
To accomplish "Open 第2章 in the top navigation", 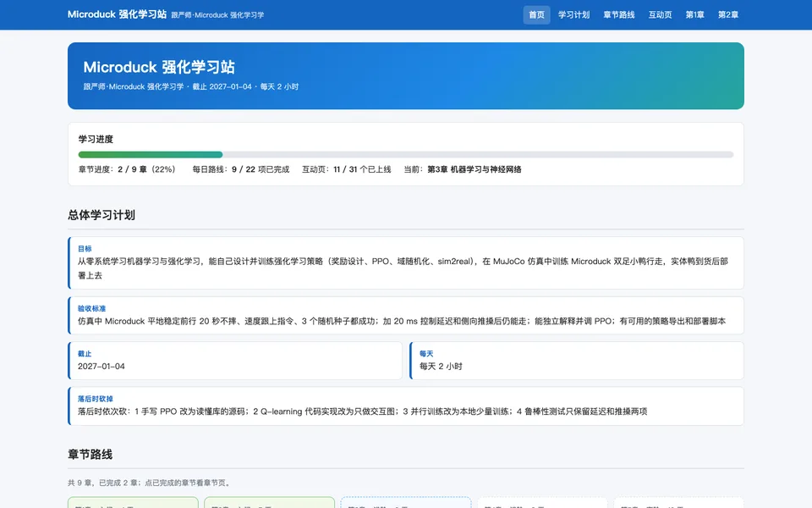I will pos(728,14).
